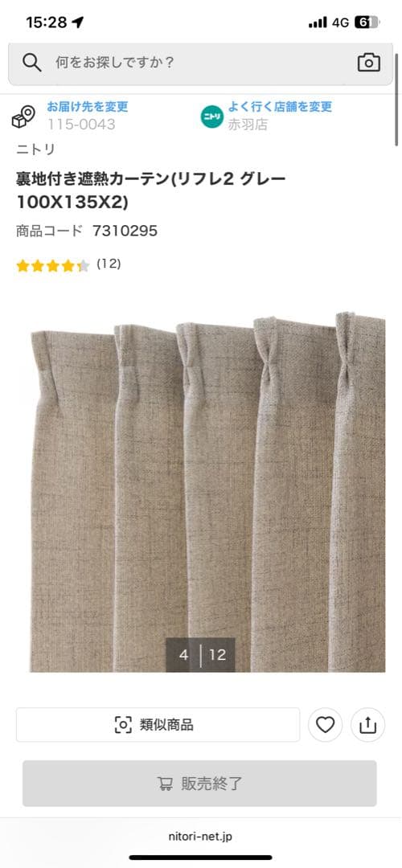Open the ニトリ brand link
Viewport: 402px width, 868px height.
pyautogui.click(x=35, y=149)
